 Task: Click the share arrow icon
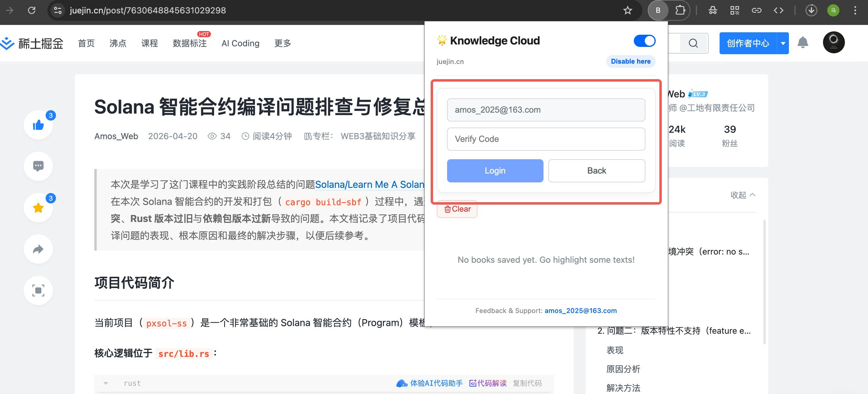[x=38, y=249]
